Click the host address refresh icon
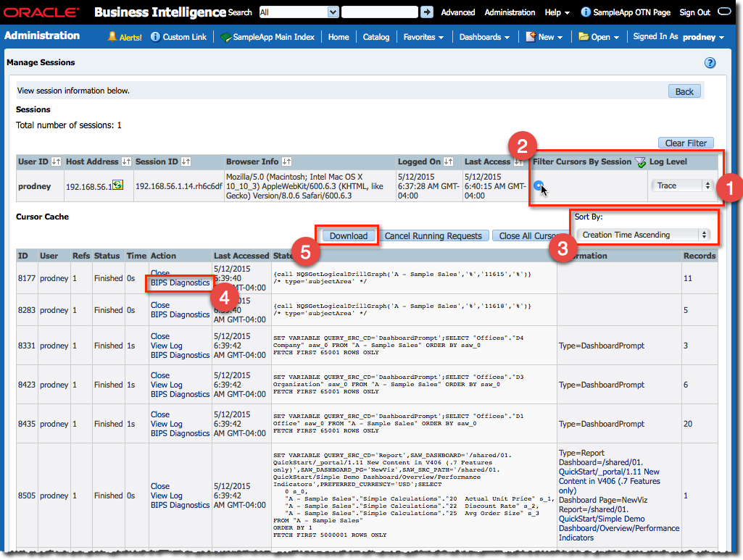Screen dimensions: 743x560 click(x=117, y=185)
